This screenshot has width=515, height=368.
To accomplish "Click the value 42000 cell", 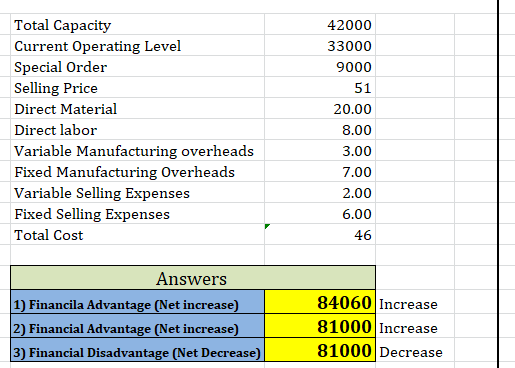I will (320, 24).
